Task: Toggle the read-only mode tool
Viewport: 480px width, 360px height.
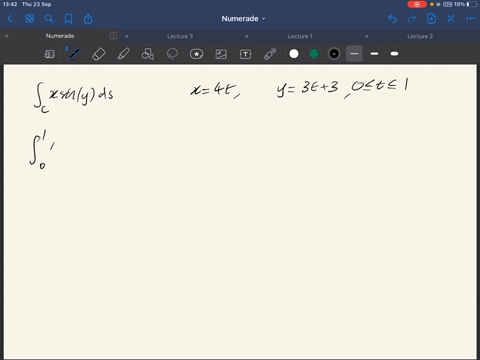Action: (49, 54)
